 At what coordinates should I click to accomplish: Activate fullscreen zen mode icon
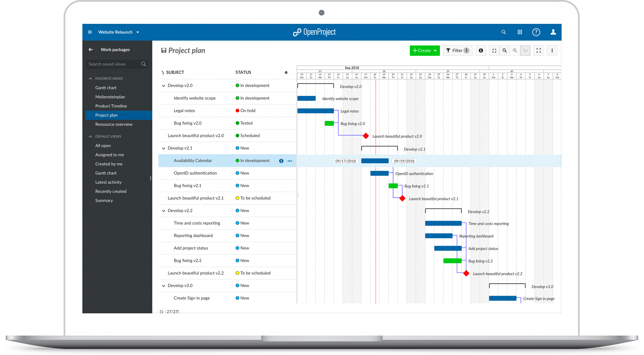pos(539,51)
